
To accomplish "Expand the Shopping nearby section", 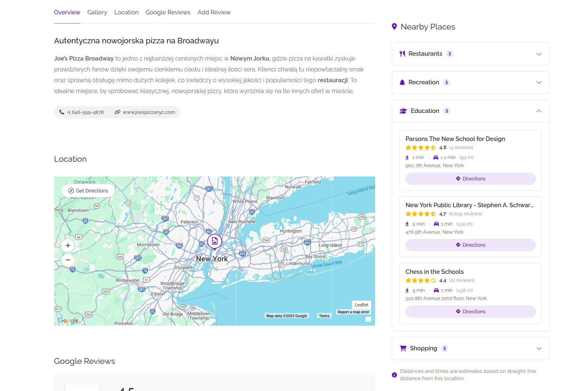I will click(x=539, y=349).
